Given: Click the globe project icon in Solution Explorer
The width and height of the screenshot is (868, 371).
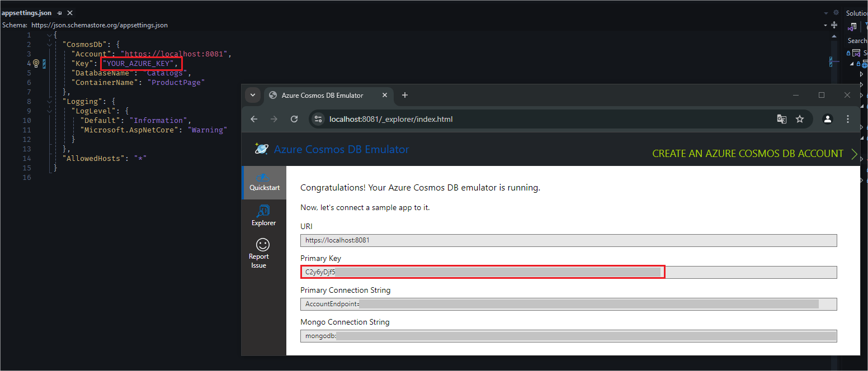Looking at the screenshot, I should point(865,64).
